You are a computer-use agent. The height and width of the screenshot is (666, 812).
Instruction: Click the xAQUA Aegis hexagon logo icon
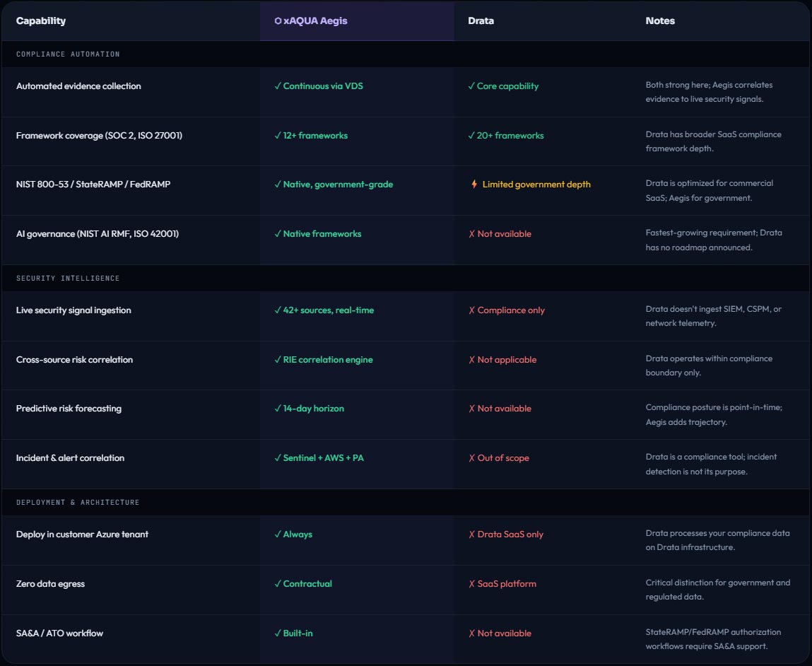[278, 21]
